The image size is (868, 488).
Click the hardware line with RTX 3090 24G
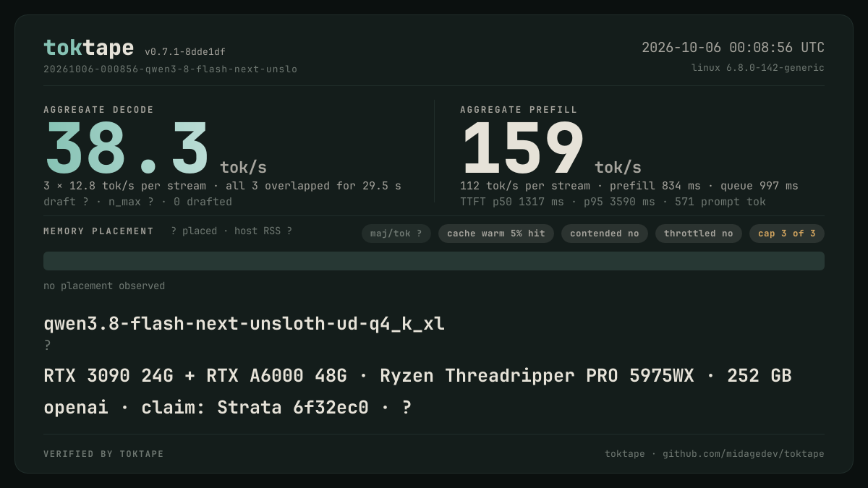click(x=417, y=376)
